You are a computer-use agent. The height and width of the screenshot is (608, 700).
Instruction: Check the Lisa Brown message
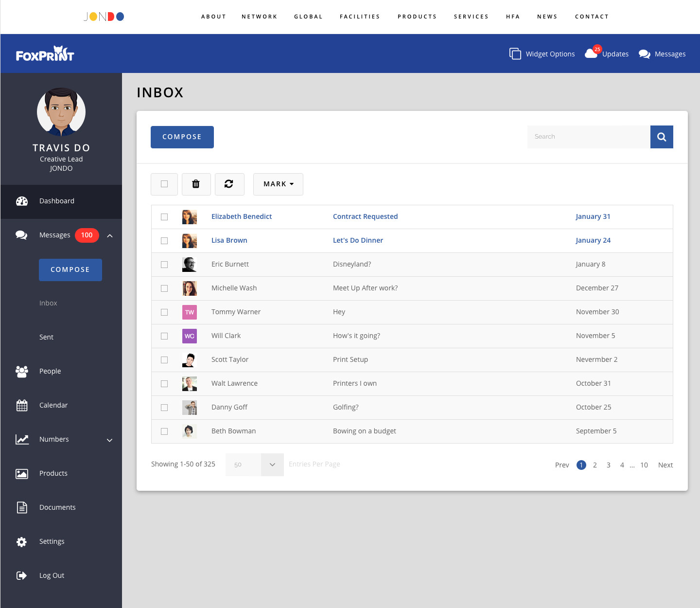point(164,241)
